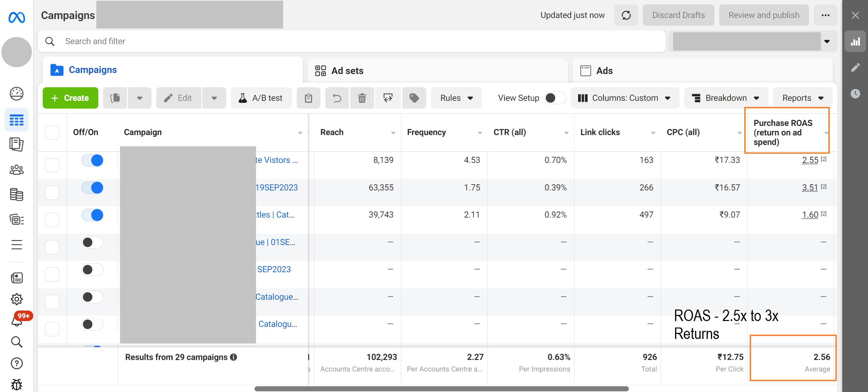
Task: Open the charts panel icon
Action: click(855, 42)
